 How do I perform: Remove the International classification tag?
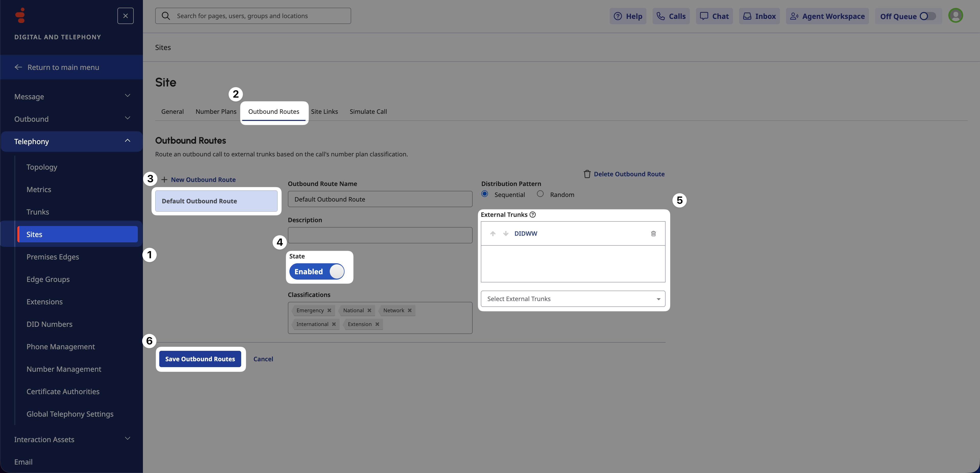click(334, 324)
